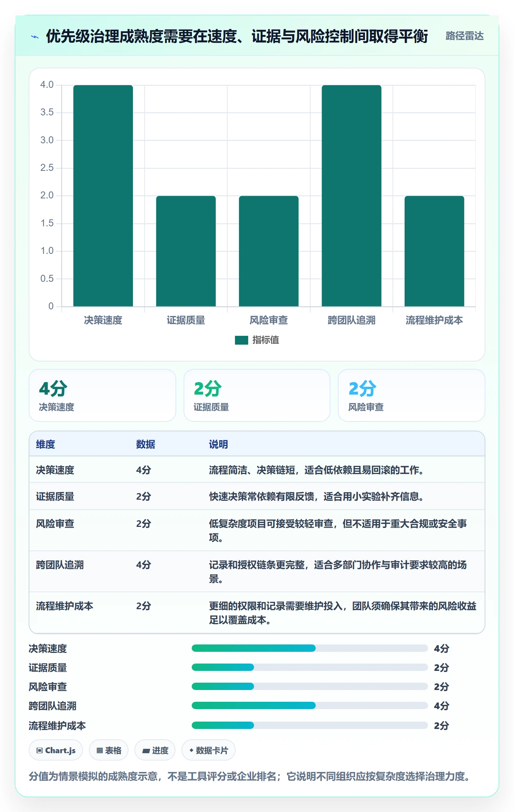Click the 流程维护成本 progress bar
The image size is (514, 812).
310,725
